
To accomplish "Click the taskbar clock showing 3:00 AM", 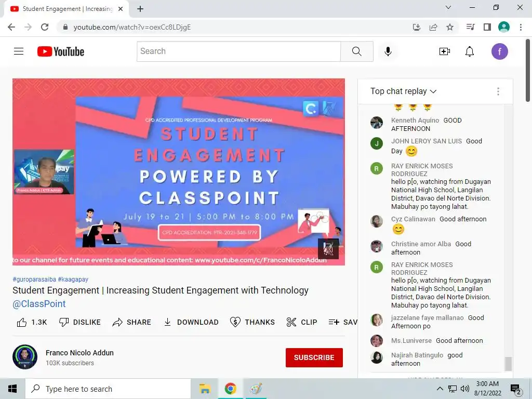I will (487, 389).
